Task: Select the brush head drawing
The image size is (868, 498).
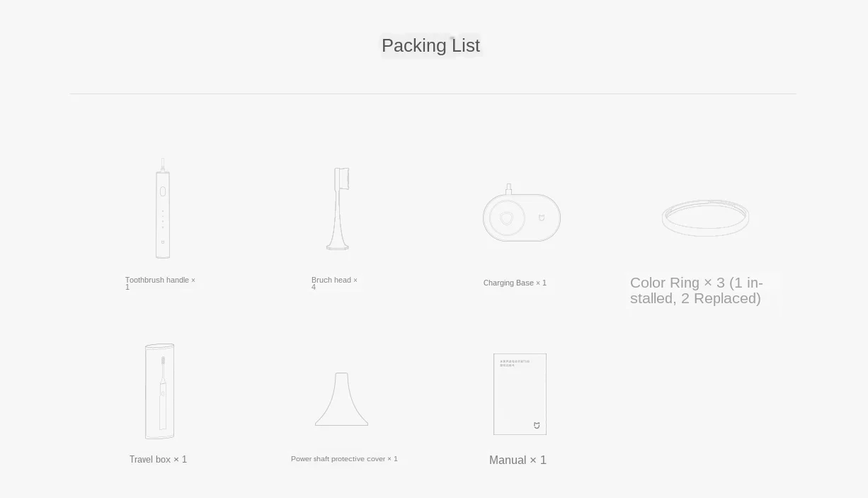Action: 338,208
